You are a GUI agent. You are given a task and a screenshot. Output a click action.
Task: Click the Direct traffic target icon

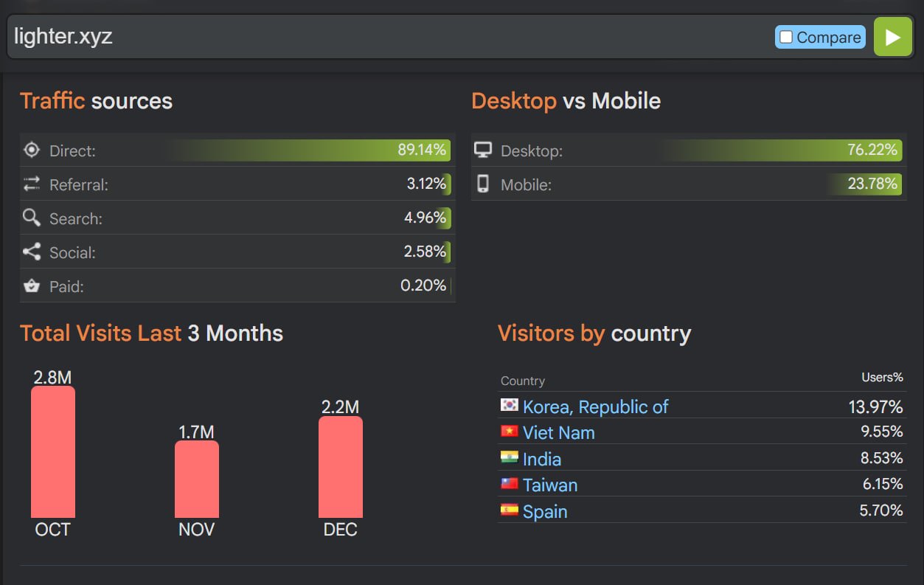click(x=32, y=150)
